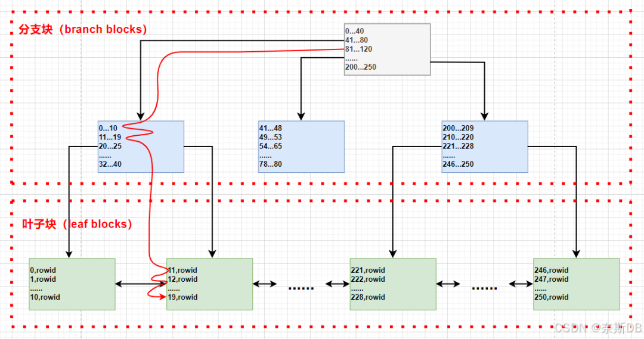Choose the "200...209" branch block entry
644x339 pixels.
click(459, 129)
